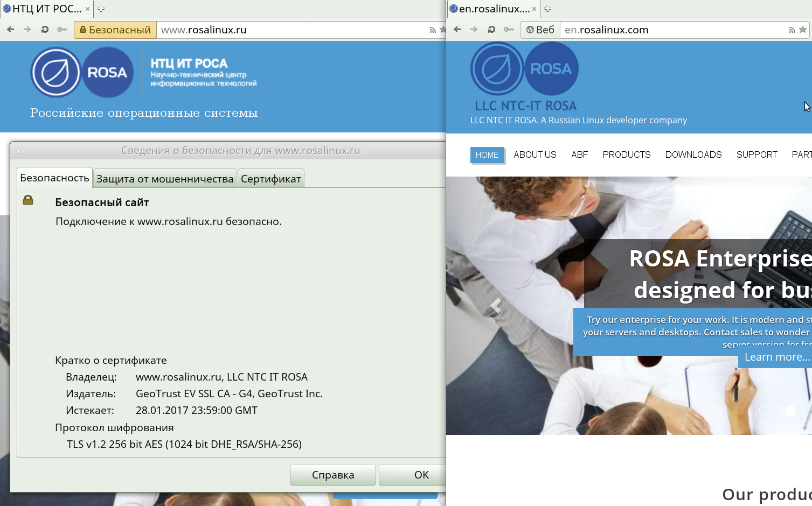Viewport: 812px width, 506px height.
Task: Close the НТЦ ИТ РОС tab
Action: point(87,9)
